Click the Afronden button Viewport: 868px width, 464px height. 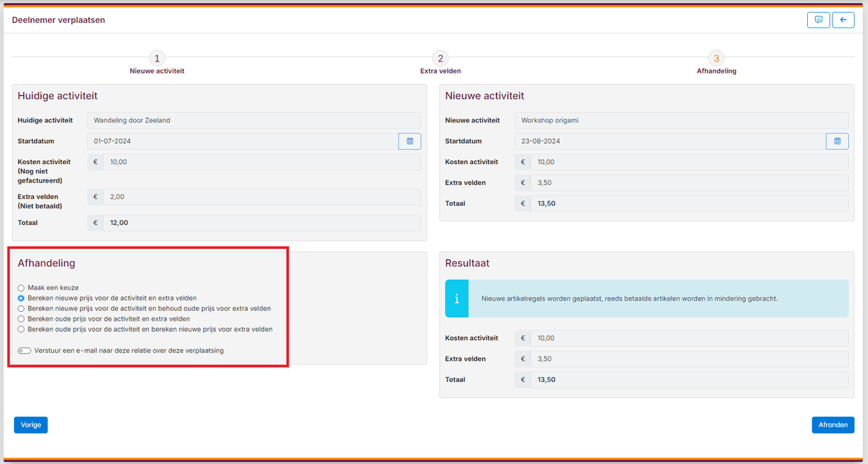(832, 425)
